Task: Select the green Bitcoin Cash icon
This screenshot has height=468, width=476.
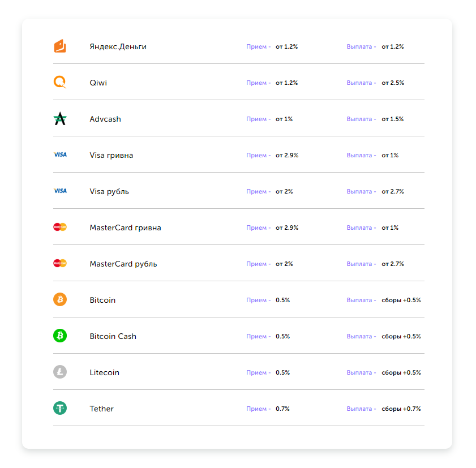Action: (x=60, y=336)
